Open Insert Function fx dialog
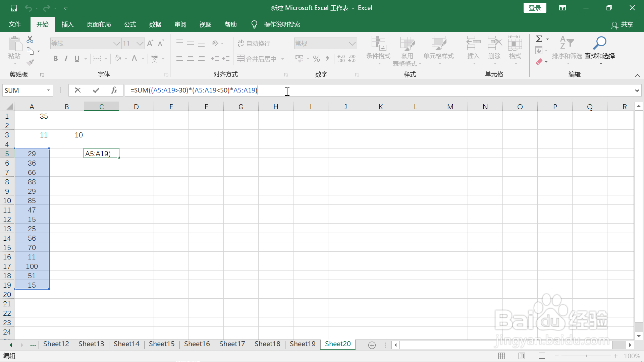Viewport: 644px width, 362px height. click(114, 90)
